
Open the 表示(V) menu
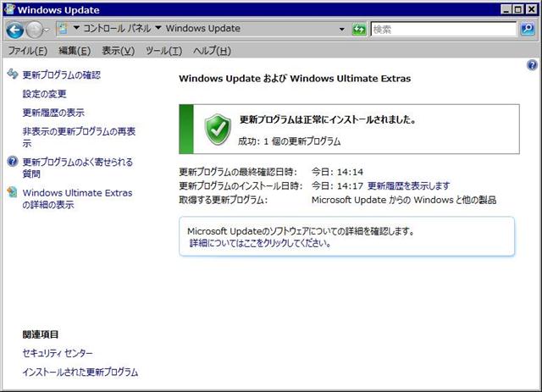[119, 51]
